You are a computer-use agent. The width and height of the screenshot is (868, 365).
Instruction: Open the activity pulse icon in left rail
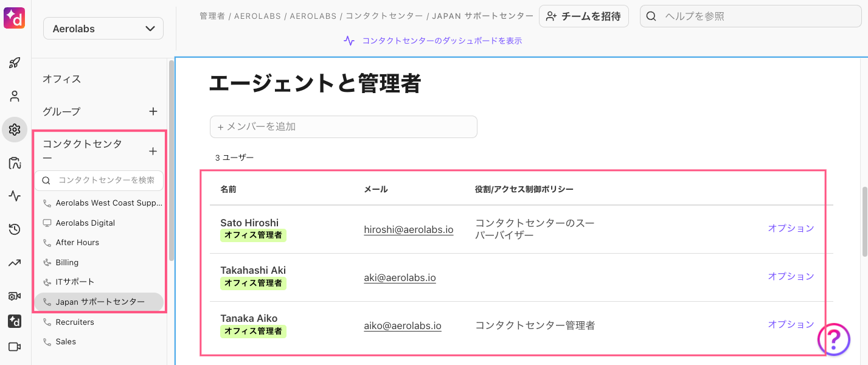click(x=15, y=196)
